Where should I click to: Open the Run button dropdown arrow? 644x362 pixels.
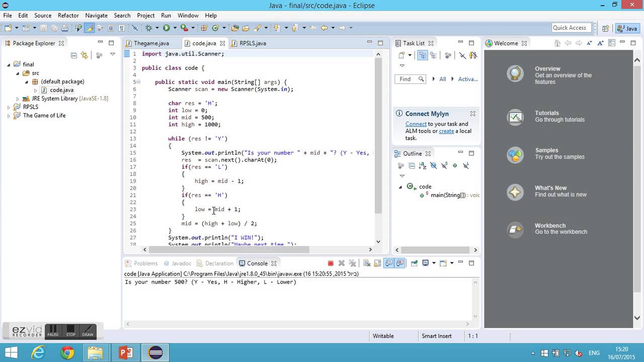pos(175,28)
